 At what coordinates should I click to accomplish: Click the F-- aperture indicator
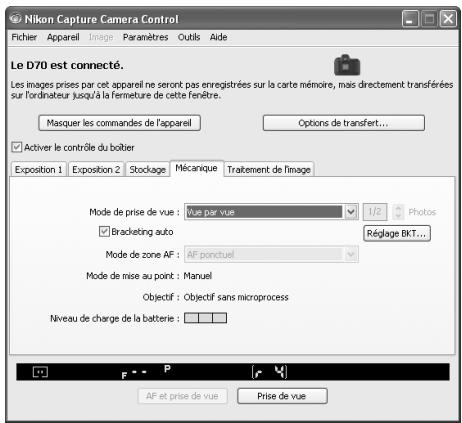[134, 374]
